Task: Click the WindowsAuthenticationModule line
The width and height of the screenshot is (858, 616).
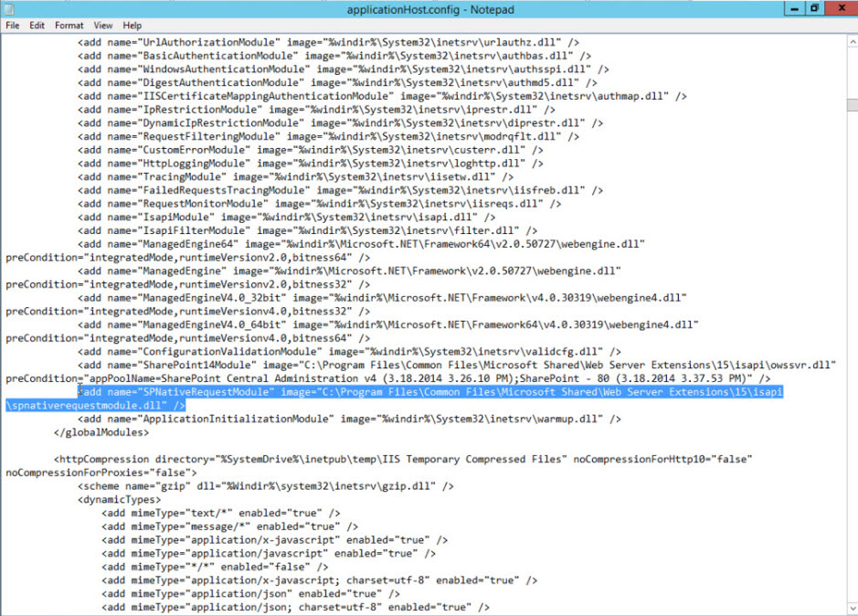Action: 343,69
